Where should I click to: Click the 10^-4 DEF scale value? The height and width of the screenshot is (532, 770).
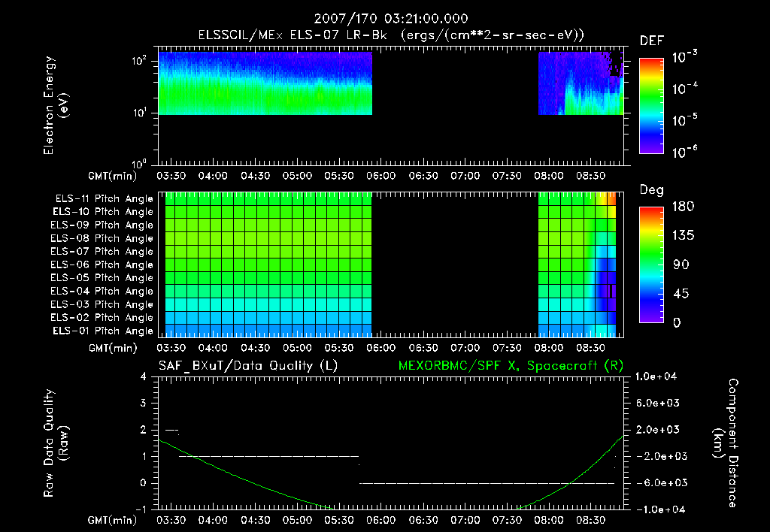pos(684,89)
